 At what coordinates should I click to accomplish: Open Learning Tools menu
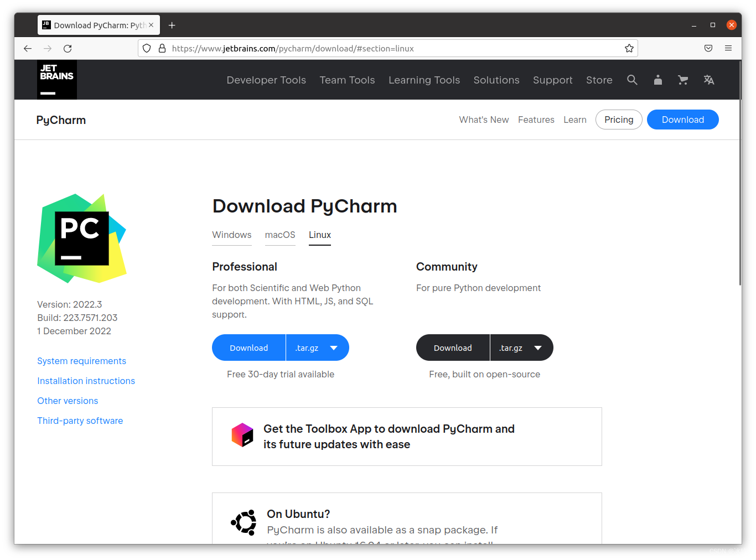424,80
